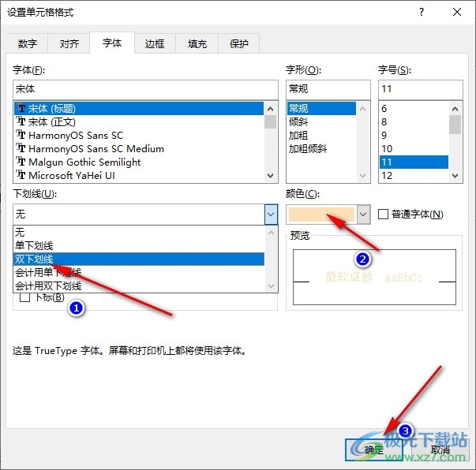The image size is (476, 470).
Task: Switch to the 对齐 tab
Action: coord(69,43)
